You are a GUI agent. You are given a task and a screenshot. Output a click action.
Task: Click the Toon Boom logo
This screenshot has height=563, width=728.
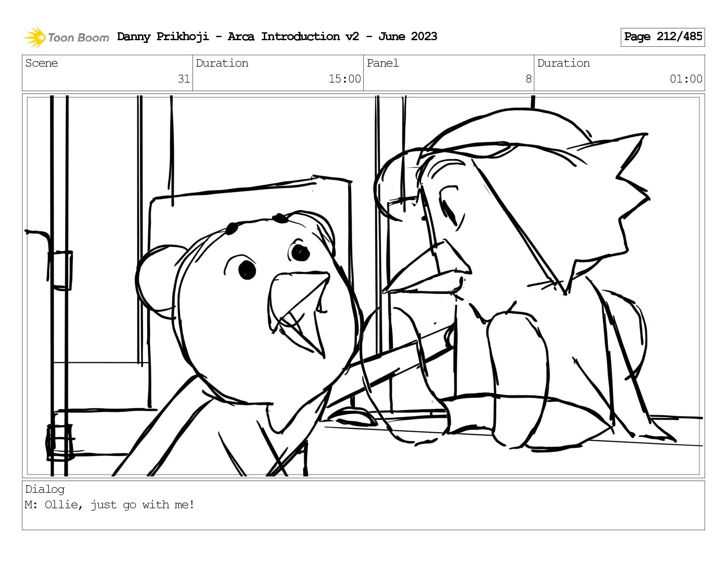(66, 37)
